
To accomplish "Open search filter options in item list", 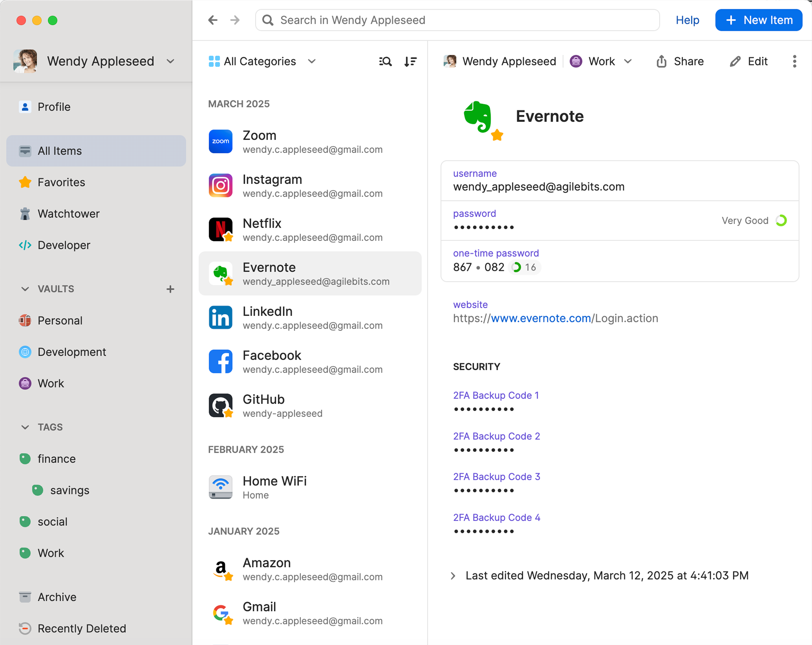I will coord(385,61).
